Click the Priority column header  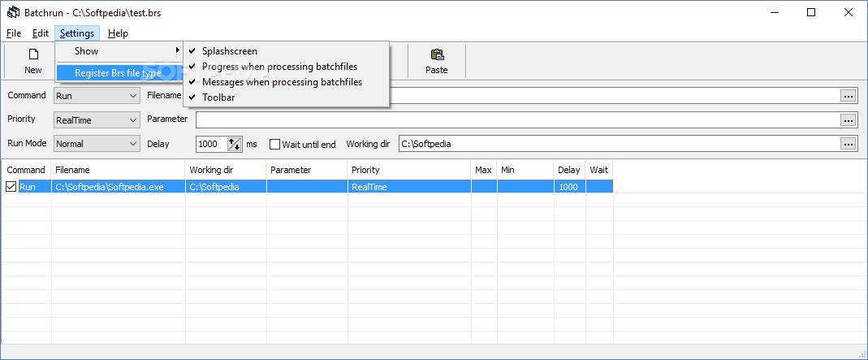(410, 170)
